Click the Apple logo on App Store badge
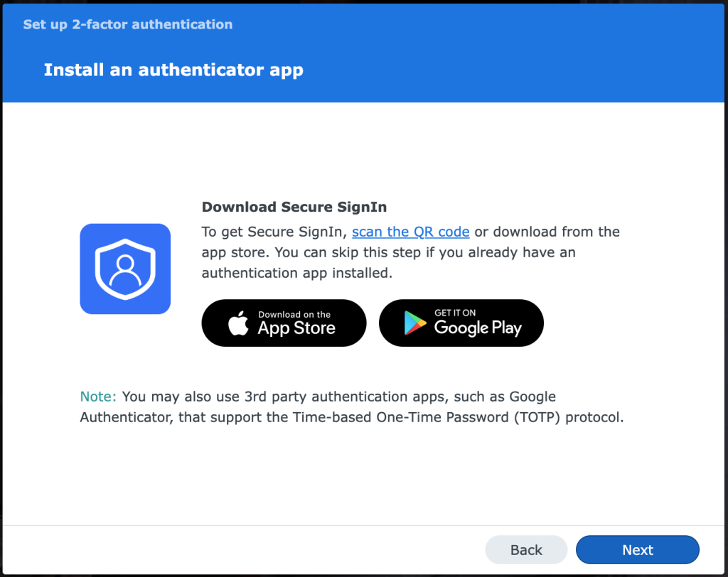This screenshot has width=728, height=577. [x=238, y=323]
